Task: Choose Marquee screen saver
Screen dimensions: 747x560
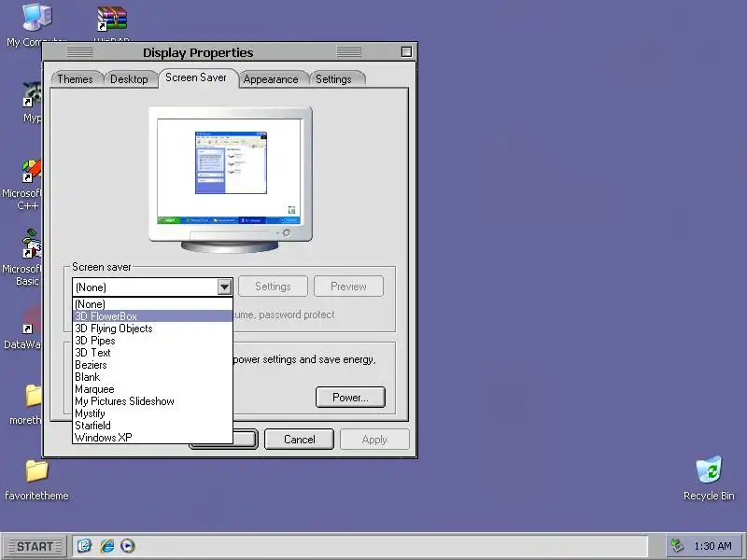Action: pyautogui.click(x=152, y=389)
